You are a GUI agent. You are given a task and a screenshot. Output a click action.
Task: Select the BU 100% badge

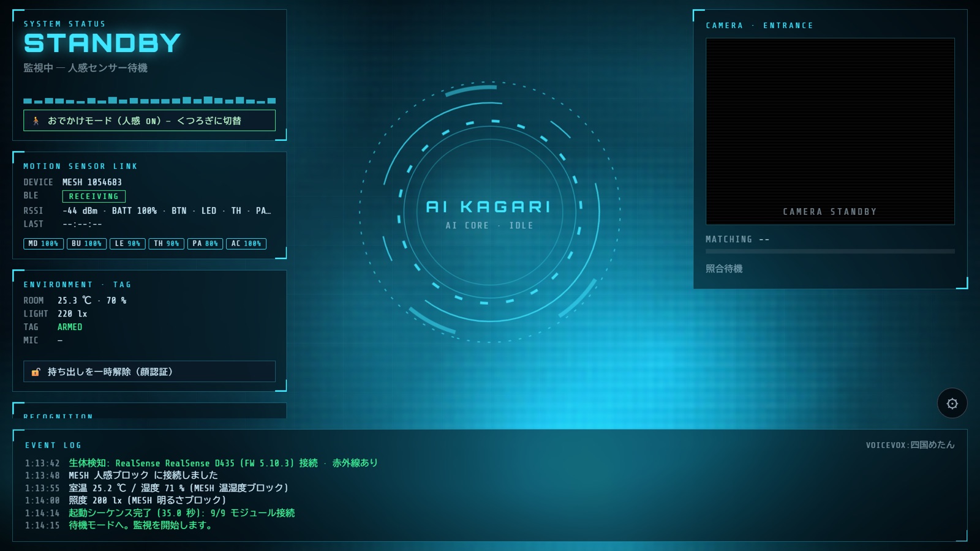(x=87, y=244)
